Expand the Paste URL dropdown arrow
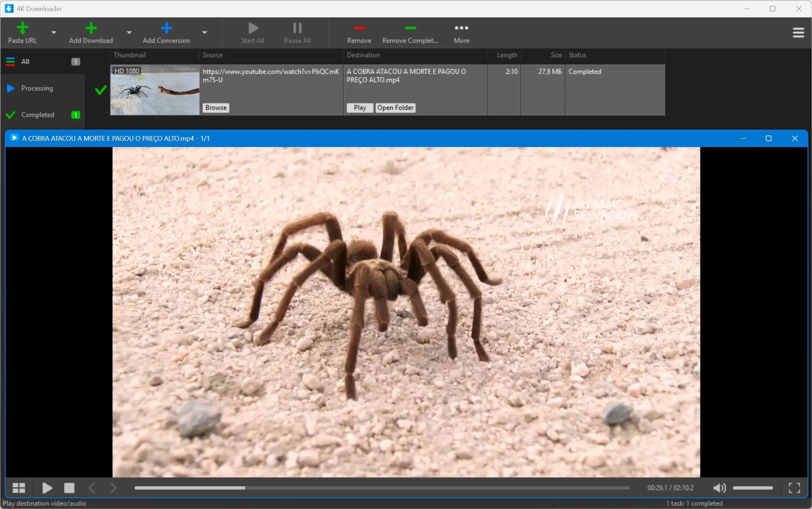The image size is (812, 509). click(54, 33)
